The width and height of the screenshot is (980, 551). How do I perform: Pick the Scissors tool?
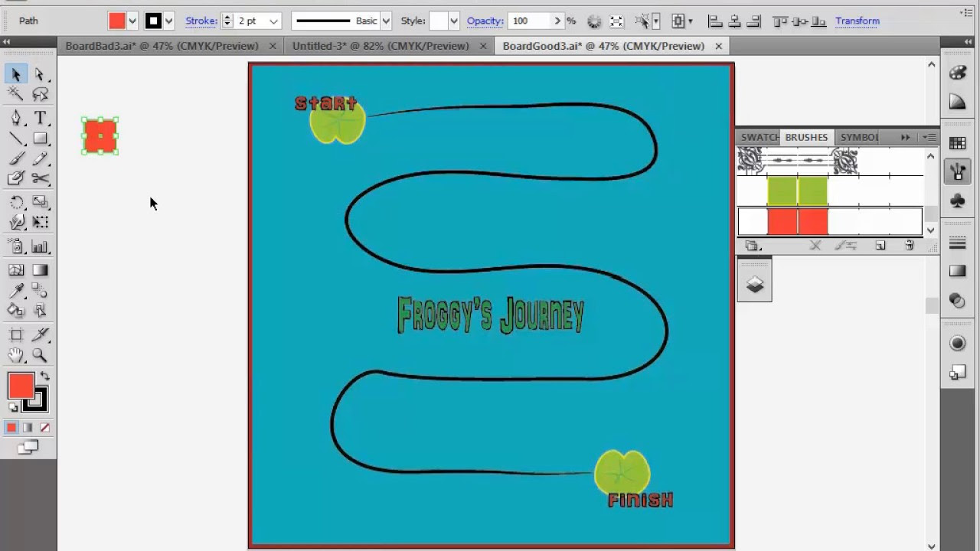pyautogui.click(x=41, y=178)
